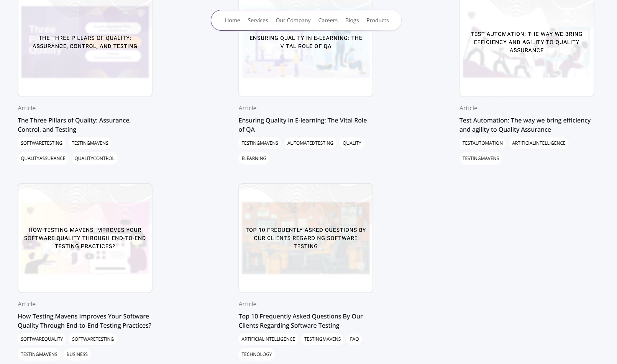
Task: Select the TESTINGMAVENS tag under Three Pillars article
Action: (90, 143)
